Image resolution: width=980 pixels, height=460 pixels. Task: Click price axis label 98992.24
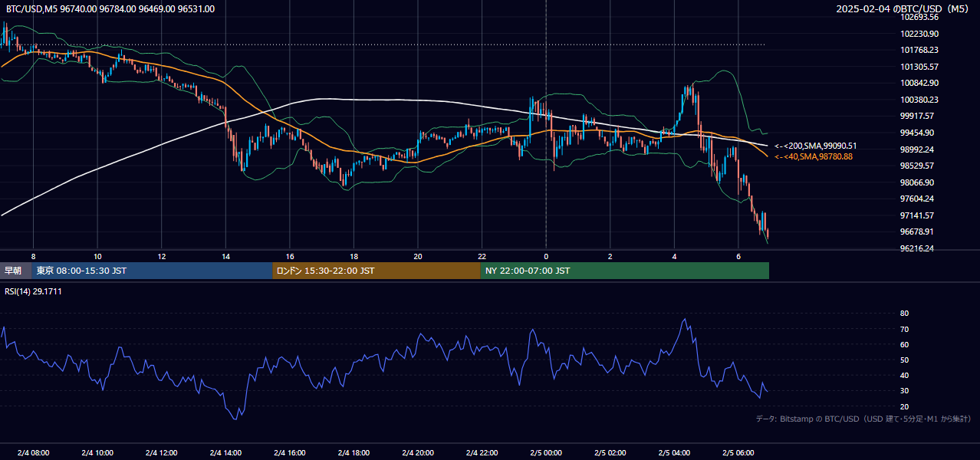(x=918, y=149)
